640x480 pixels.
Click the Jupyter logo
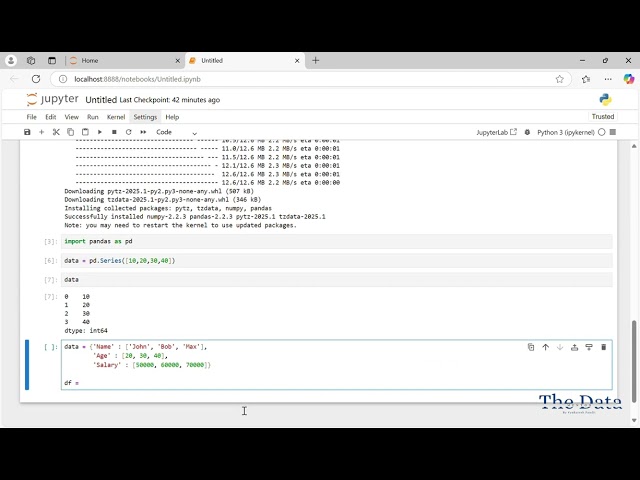(x=53, y=100)
